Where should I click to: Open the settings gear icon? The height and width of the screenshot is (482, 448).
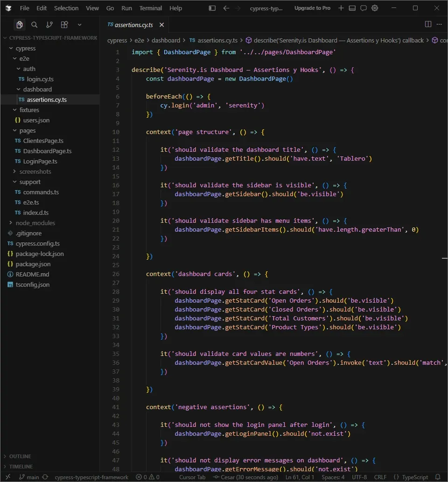pyautogui.click(x=375, y=8)
